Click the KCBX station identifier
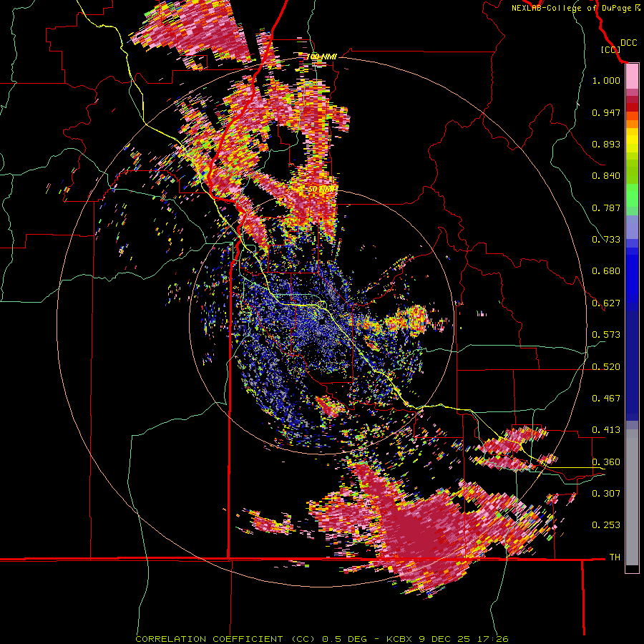The image size is (644, 644). pyautogui.click(x=400, y=639)
